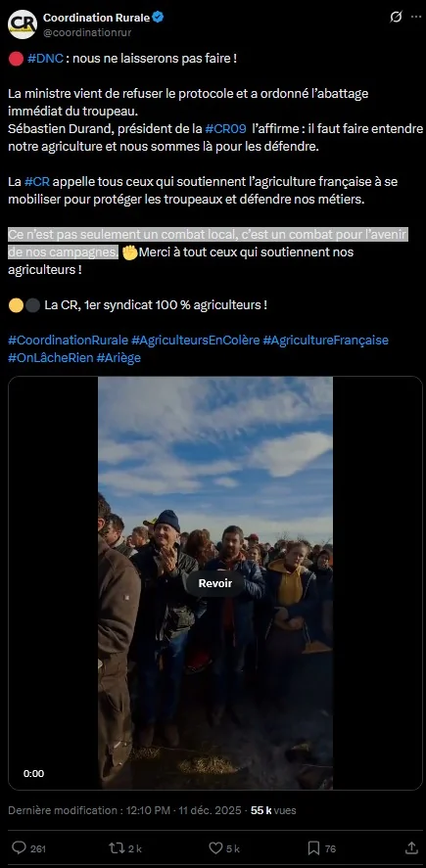Click the @coordinationrur handle

(87, 32)
